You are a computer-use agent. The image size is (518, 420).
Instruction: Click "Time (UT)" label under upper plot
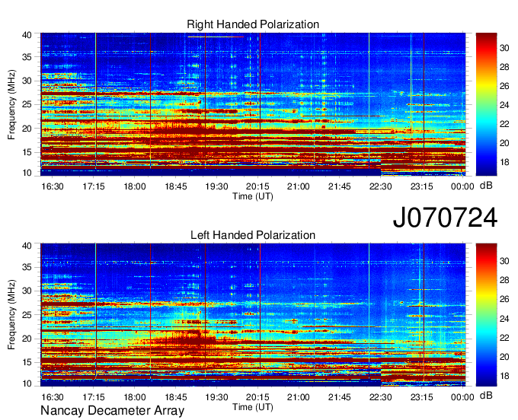(x=253, y=196)
